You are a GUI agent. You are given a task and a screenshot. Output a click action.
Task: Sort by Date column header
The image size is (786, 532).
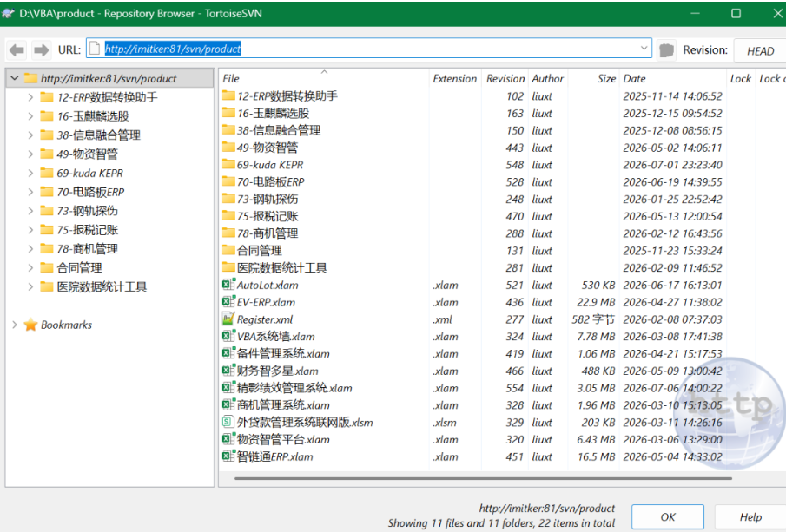[x=673, y=78]
